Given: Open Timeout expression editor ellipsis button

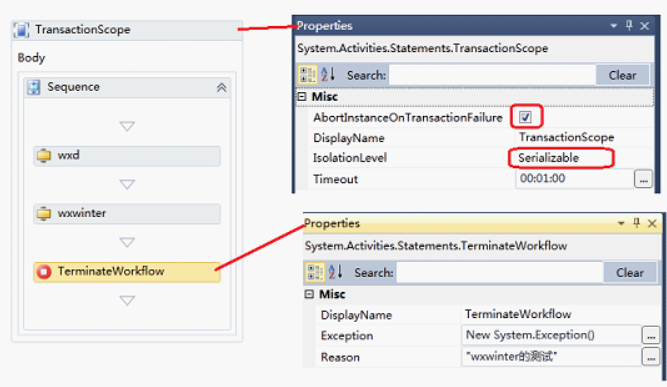Looking at the screenshot, I should [643, 179].
